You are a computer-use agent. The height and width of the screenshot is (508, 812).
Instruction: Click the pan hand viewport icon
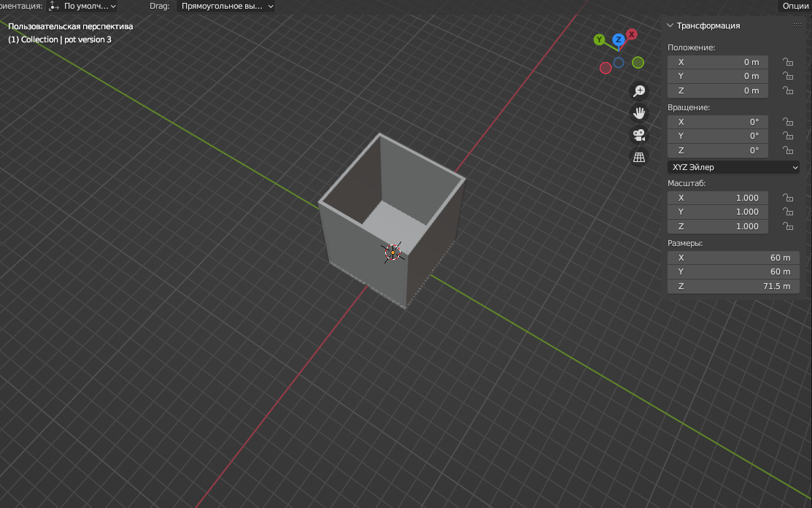coord(639,113)
